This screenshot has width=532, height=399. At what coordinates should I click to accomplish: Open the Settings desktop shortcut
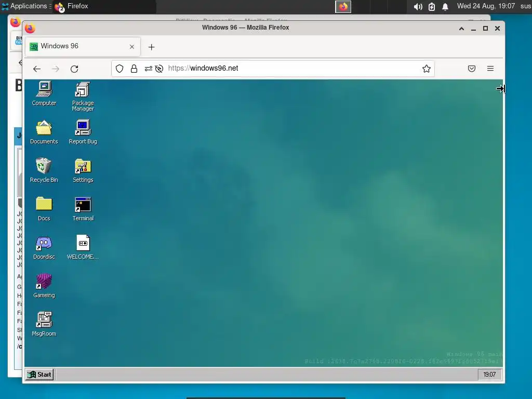pyautogui.click(x=83, y=170)
